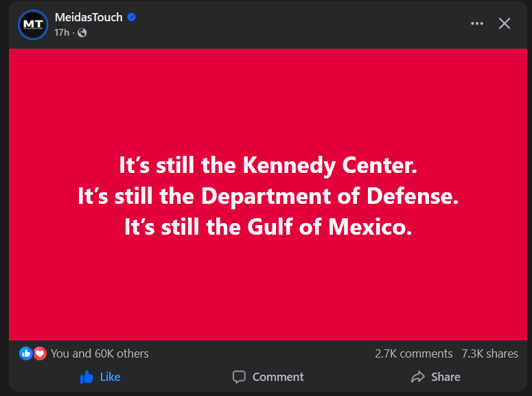Toggle the blue Like thumb icon
532x396 pixels.
[86, 377]
